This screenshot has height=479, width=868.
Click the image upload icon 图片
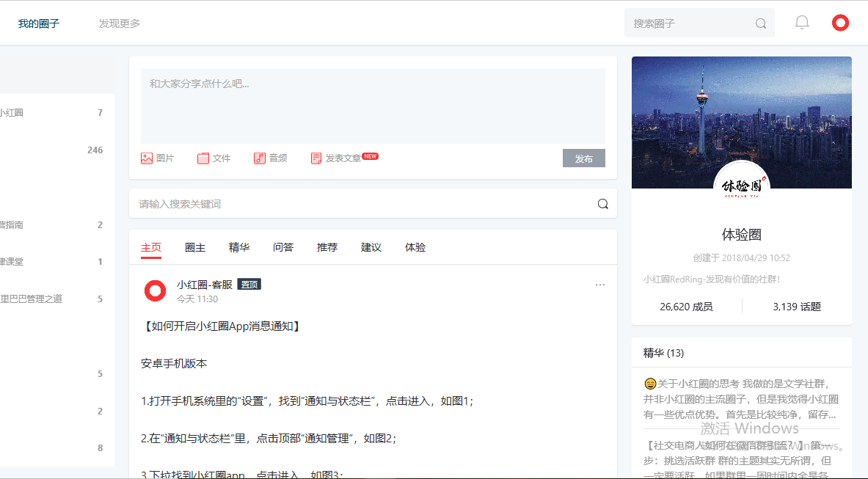[146, 158]
